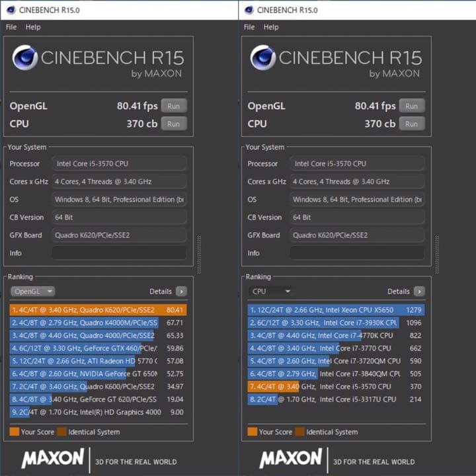Select the NVIDIA GeForce GT 650M ranking row
Screen dimensions: 476x476
[98, 374]
